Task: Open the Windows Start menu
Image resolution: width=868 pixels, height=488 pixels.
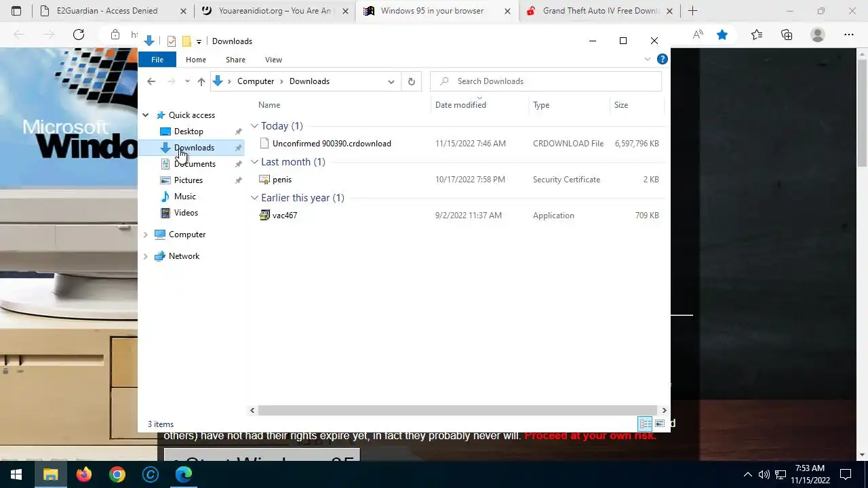Action: 16,474
